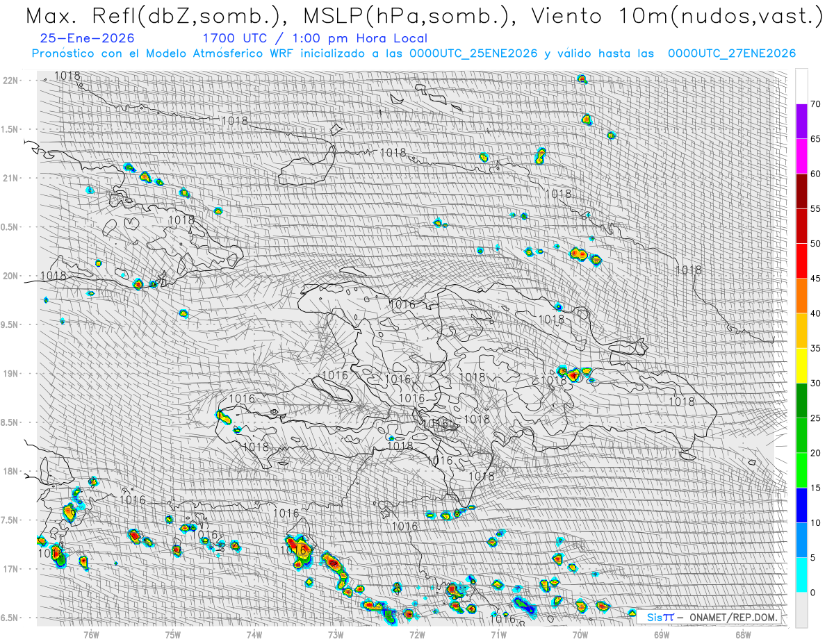Image resolution: width=834 pixels, height=644 pixels.
Task: Click the '18N' latitude axis label
Action: pos(11,471)
